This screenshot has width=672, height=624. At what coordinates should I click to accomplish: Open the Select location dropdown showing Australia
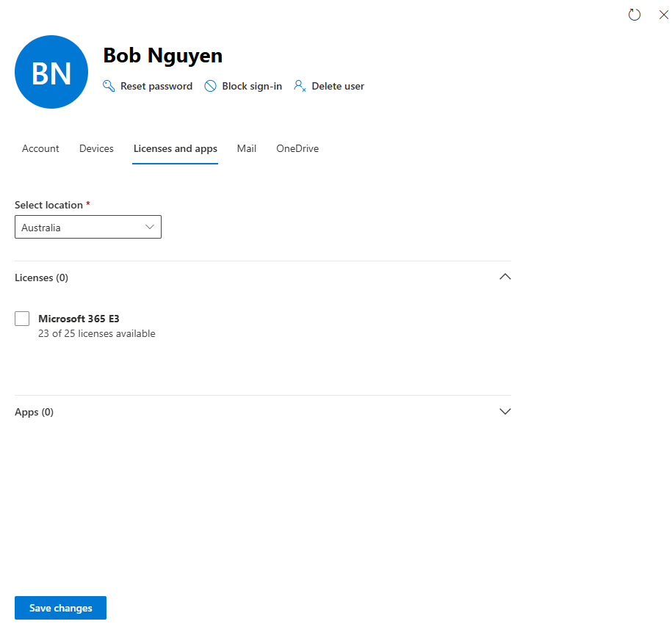88,227
